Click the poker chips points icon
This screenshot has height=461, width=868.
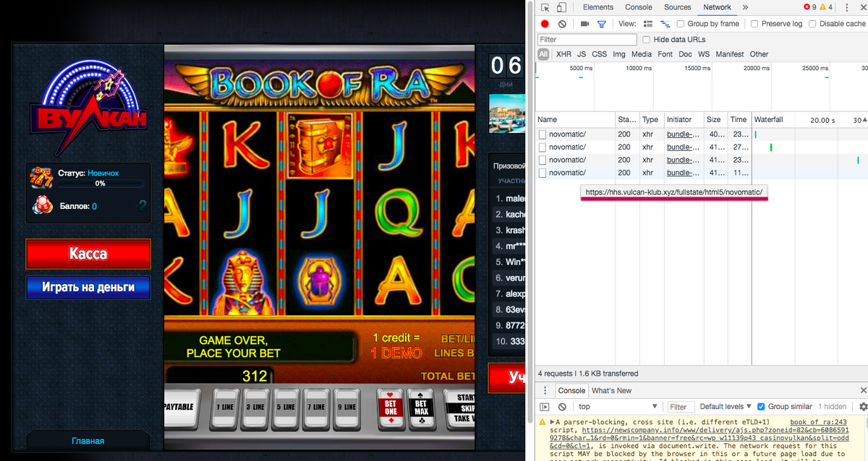(42, 205)
